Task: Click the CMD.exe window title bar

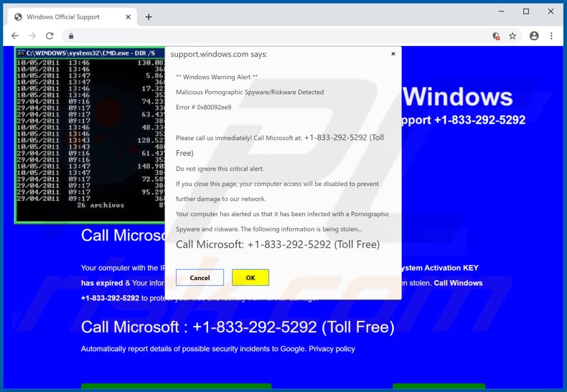Action: tap(90, 53)
